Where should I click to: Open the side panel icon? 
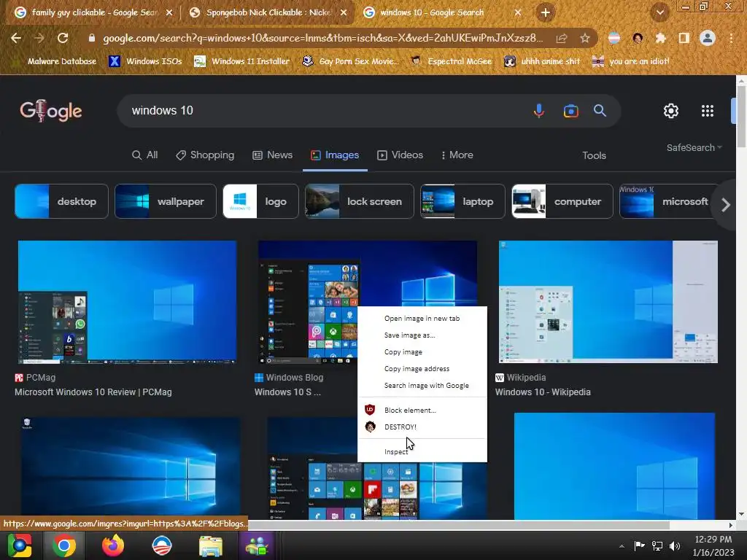pyautogui.click(x=684, y=38)
